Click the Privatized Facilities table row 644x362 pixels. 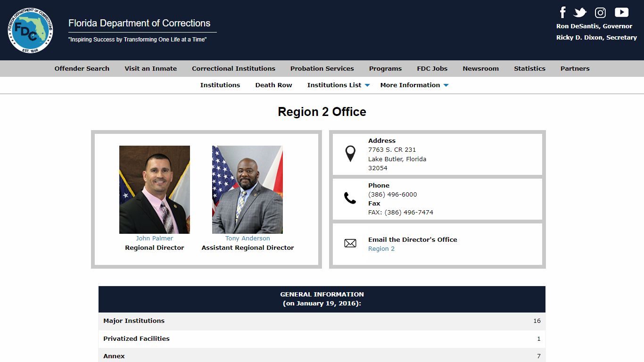[x=322, y=339]
